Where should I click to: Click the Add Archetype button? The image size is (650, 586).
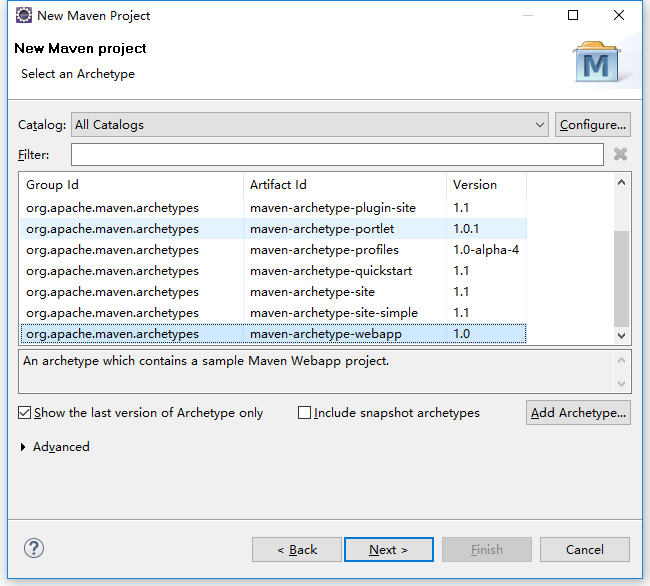tap(578, 413)
